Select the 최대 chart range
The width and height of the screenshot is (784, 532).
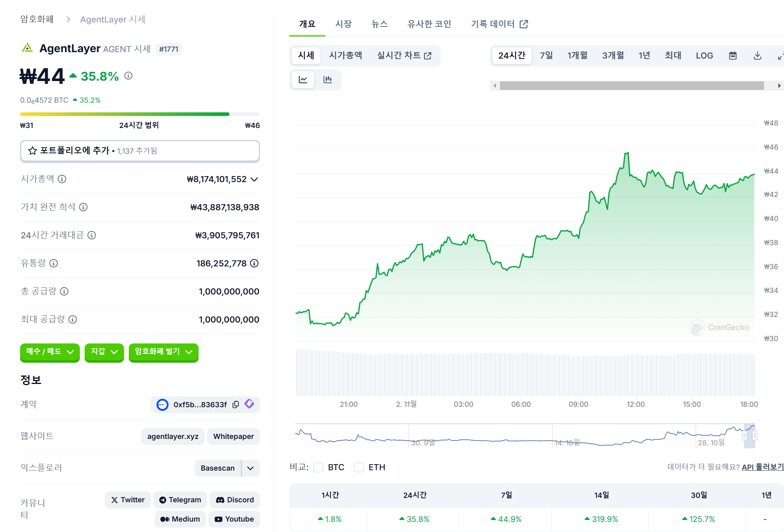pos(673,55)
